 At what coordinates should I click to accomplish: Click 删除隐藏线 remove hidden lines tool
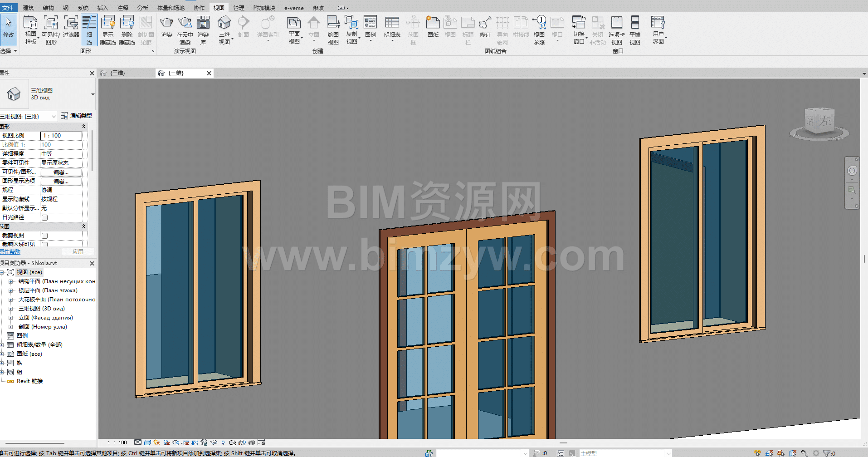point(127,30)
